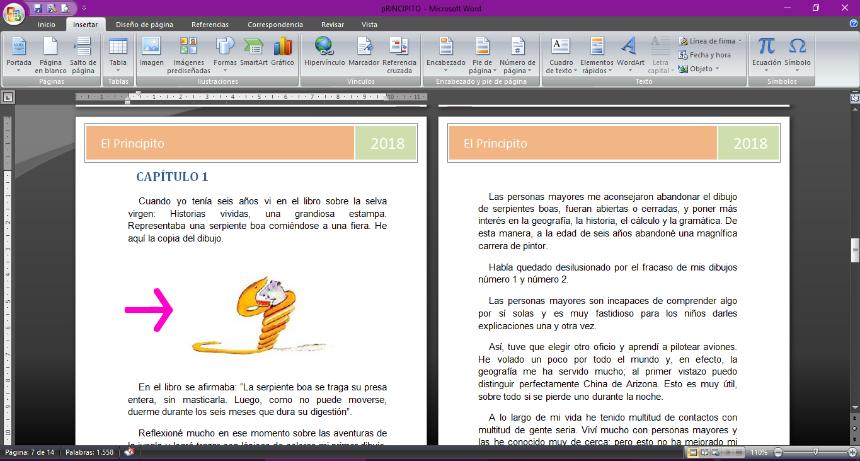Click the Word help icon
Viewport: 860px width, 461px height.
[x=853, y=24]
